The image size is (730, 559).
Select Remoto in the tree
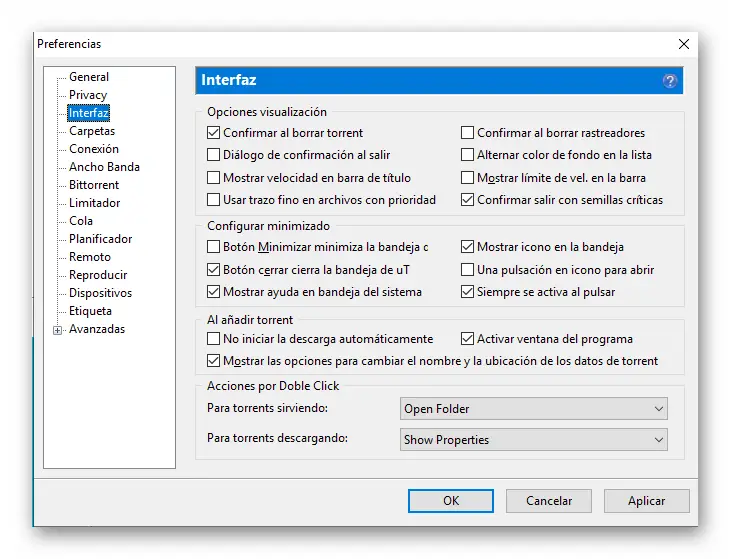click(x=90, y=257)
